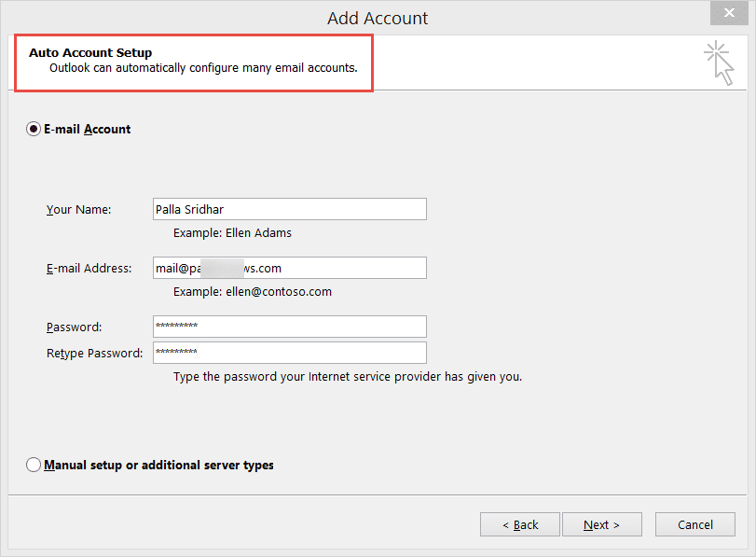
Task: Click the 'Example: ellen@contoso.com' hint
Action: point(253,292)
